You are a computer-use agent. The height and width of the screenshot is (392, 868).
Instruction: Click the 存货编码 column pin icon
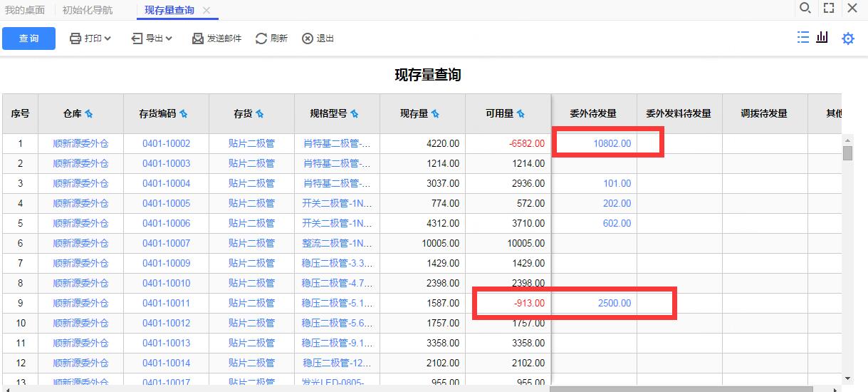pyautogui.click(x=184, y=114)
